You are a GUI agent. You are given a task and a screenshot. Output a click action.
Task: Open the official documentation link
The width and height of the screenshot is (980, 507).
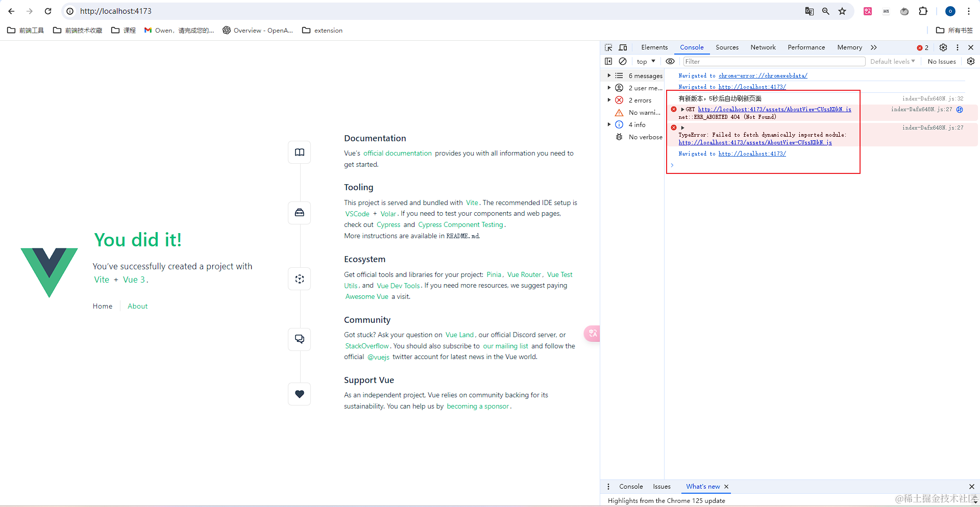pyautogui.click(x=398, y=153)
